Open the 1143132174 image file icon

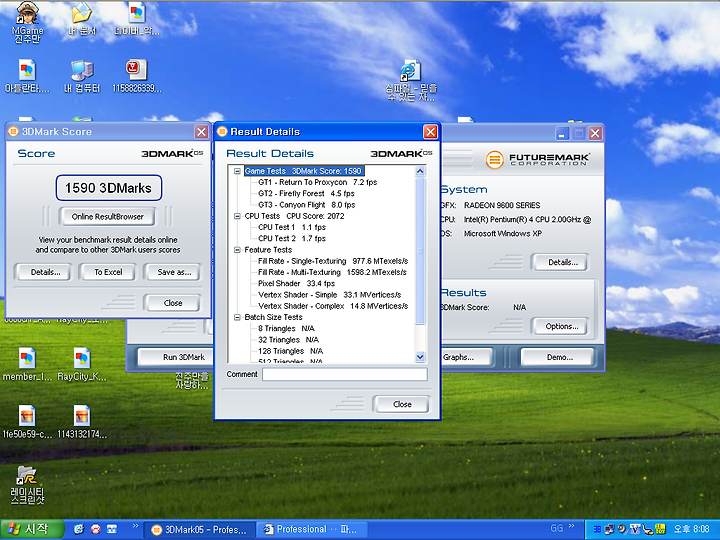point(82,416)
